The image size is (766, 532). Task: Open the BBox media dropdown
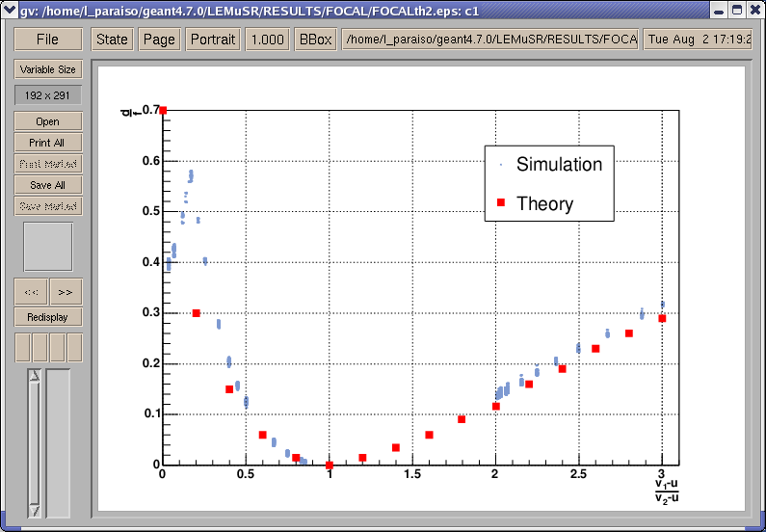[x=315, y=40]
